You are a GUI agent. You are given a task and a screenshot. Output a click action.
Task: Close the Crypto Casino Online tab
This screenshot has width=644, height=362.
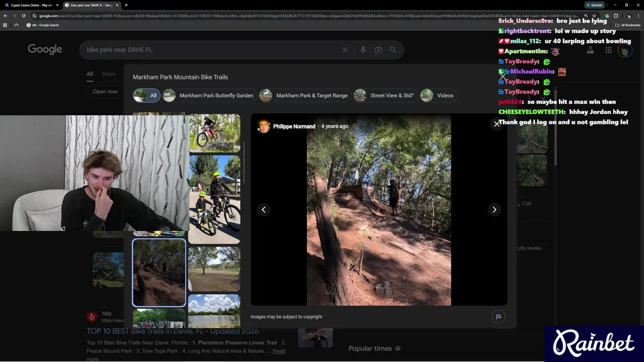pos(57,5)
